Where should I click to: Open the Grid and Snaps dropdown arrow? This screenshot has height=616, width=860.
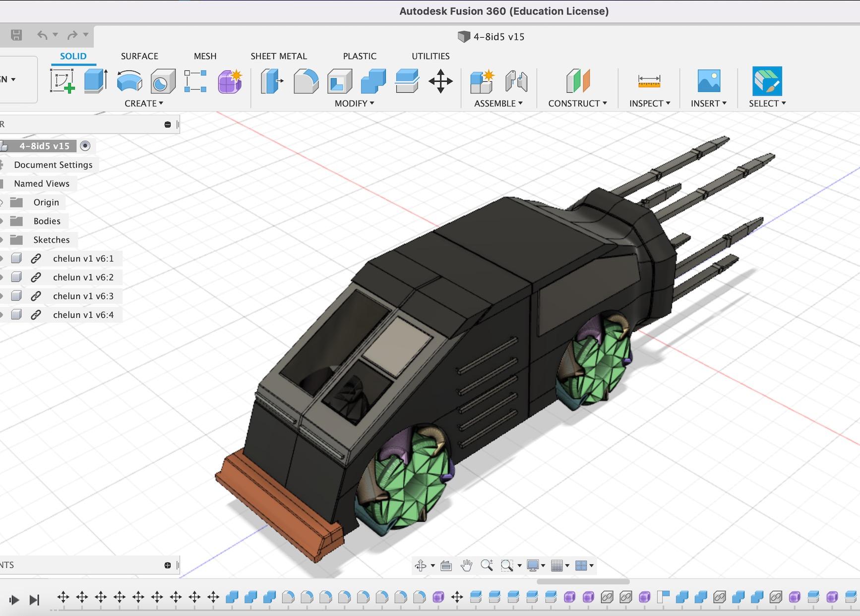(567, 565)
